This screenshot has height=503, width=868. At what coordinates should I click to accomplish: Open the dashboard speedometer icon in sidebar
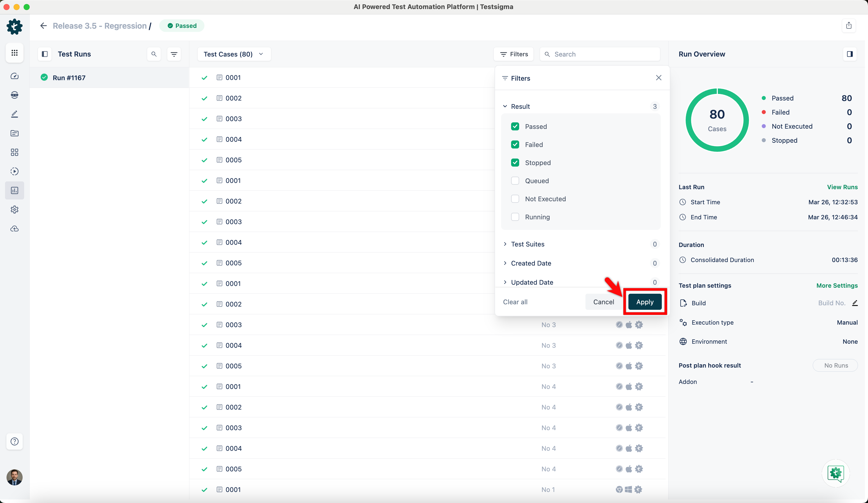coord(15,76)
